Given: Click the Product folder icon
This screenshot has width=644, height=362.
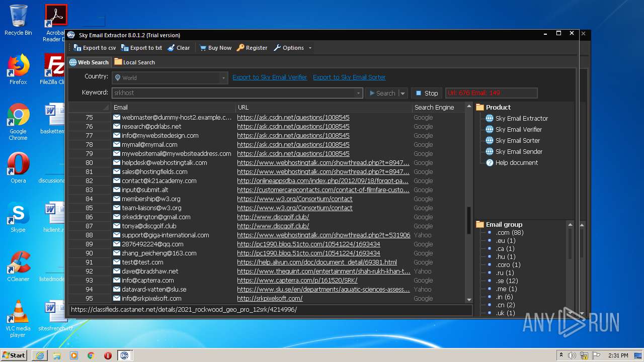Looking at the screenshot, I should [480, 107].
